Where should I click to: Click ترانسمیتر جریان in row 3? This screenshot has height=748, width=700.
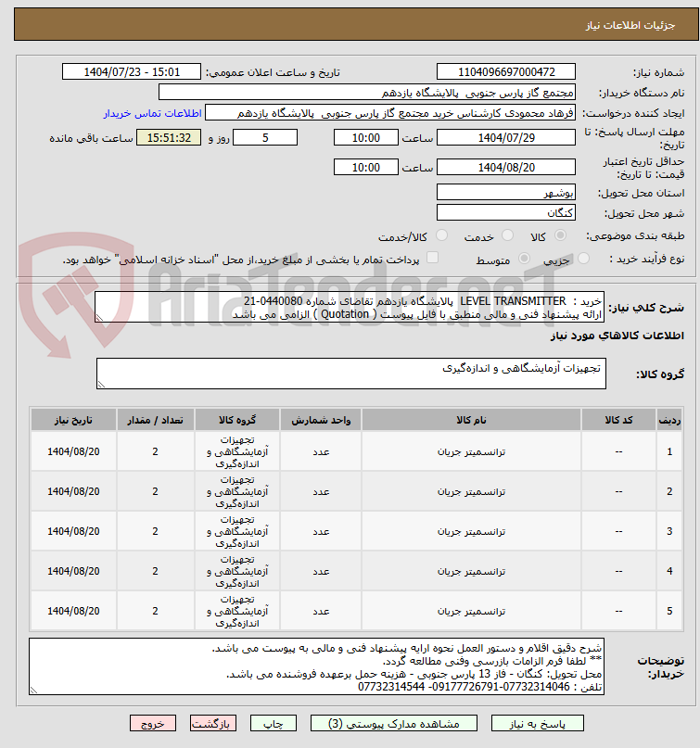[x=471, y=531]
